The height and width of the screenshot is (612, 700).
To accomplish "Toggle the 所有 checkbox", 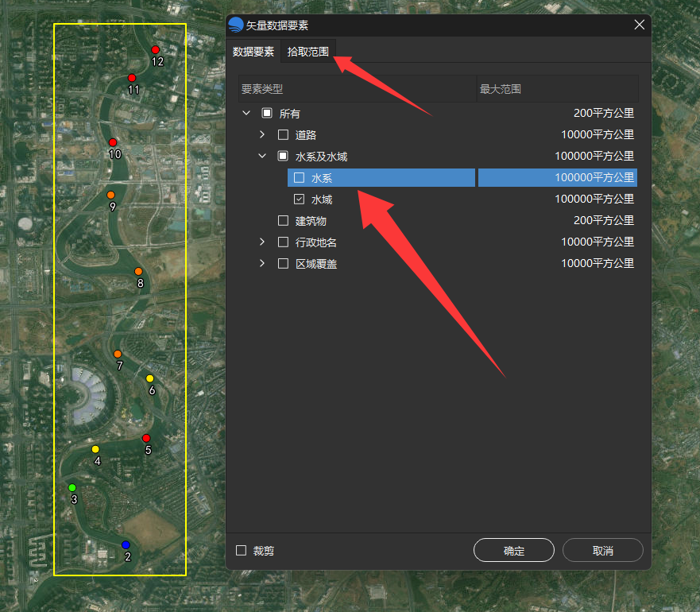I will click(x=267, y=113).
